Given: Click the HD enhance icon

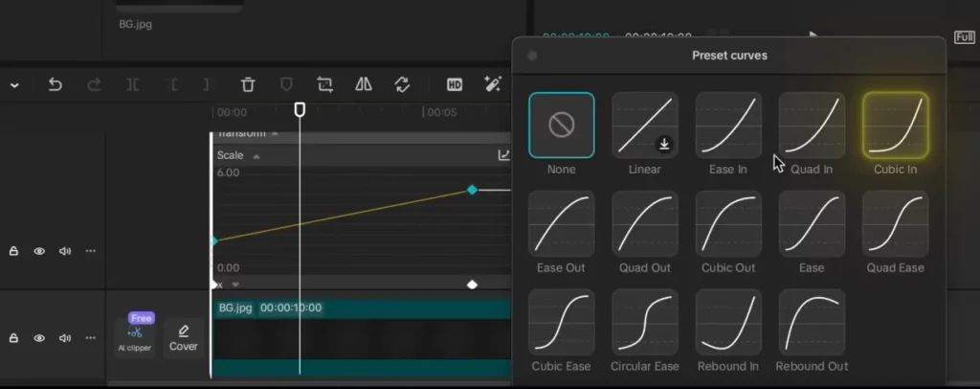Looking at the screenshot, I should click(x=455, y=84).
